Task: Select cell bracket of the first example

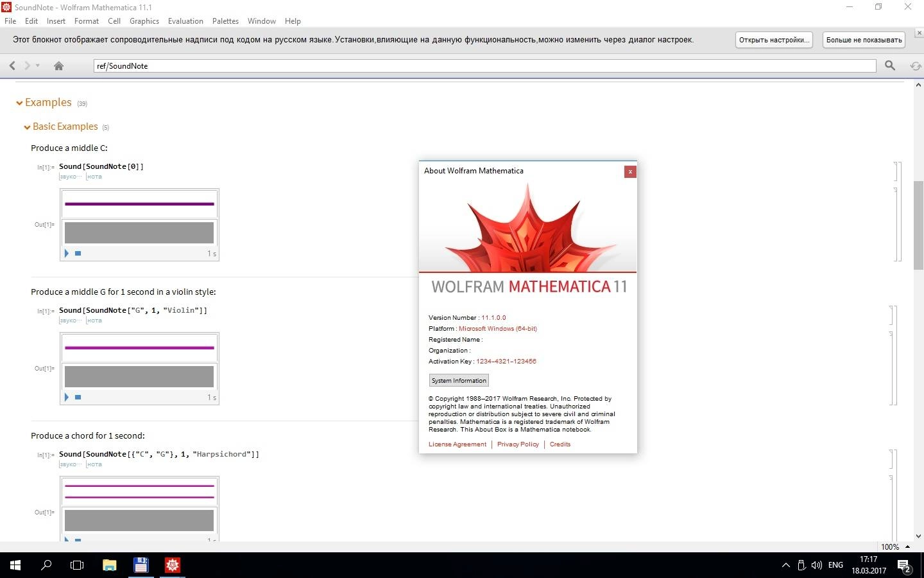Action: tap(900, 211)
